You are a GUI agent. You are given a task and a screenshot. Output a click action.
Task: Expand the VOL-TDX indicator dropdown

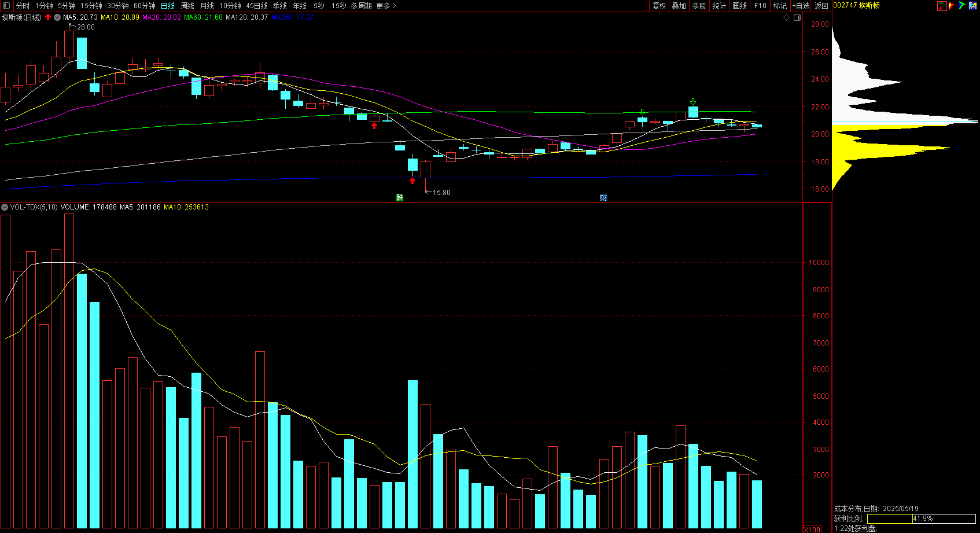pos(5,207)
